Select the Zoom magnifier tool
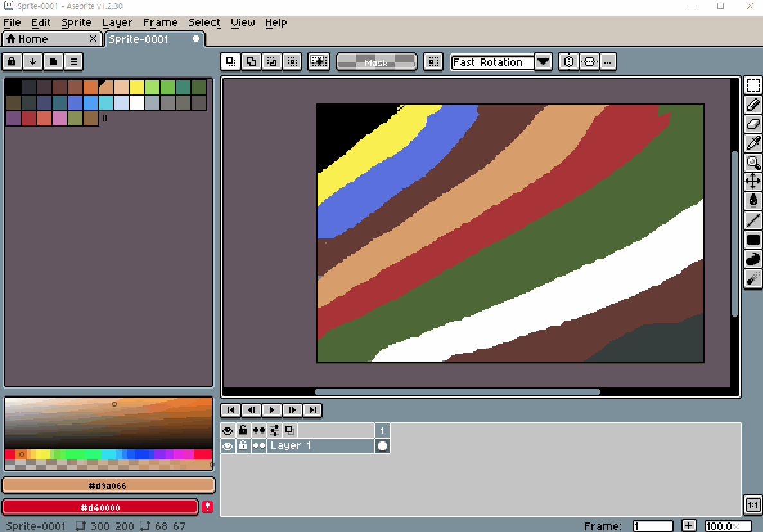 pos(753,163)
